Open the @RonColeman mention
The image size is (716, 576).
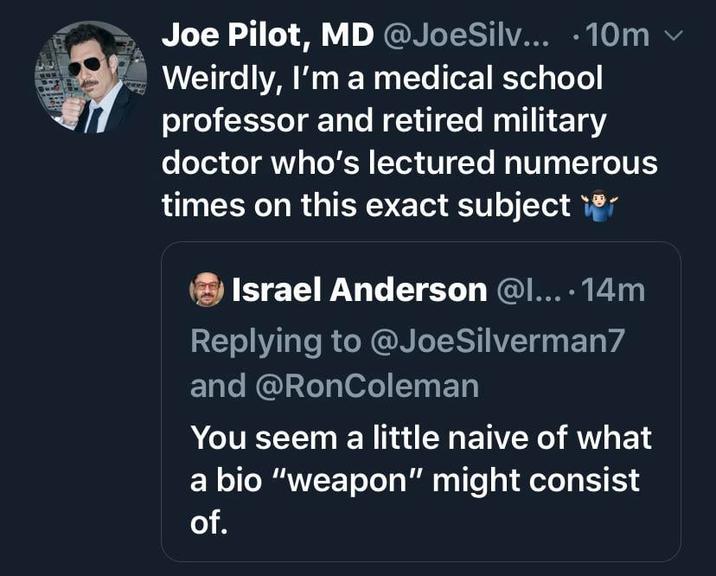[367, 386]
